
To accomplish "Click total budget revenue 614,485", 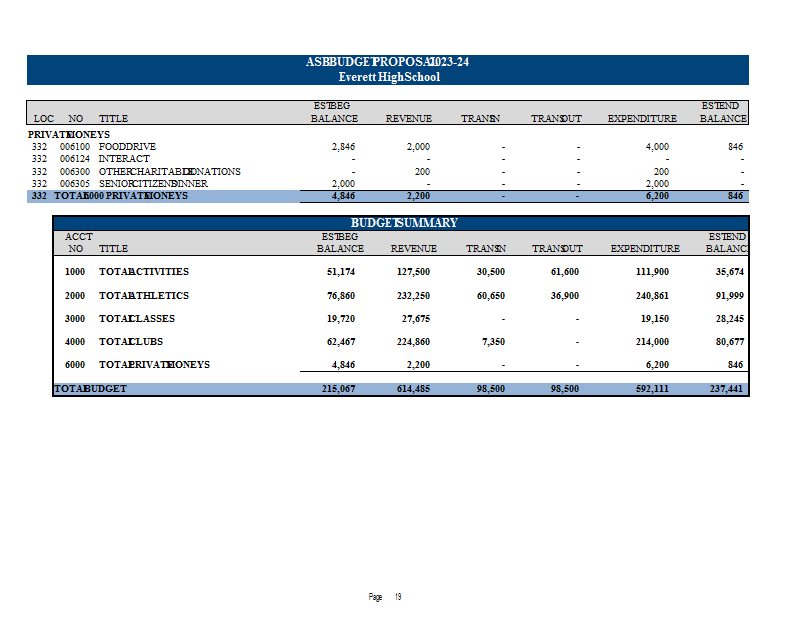I will [413, 388].
